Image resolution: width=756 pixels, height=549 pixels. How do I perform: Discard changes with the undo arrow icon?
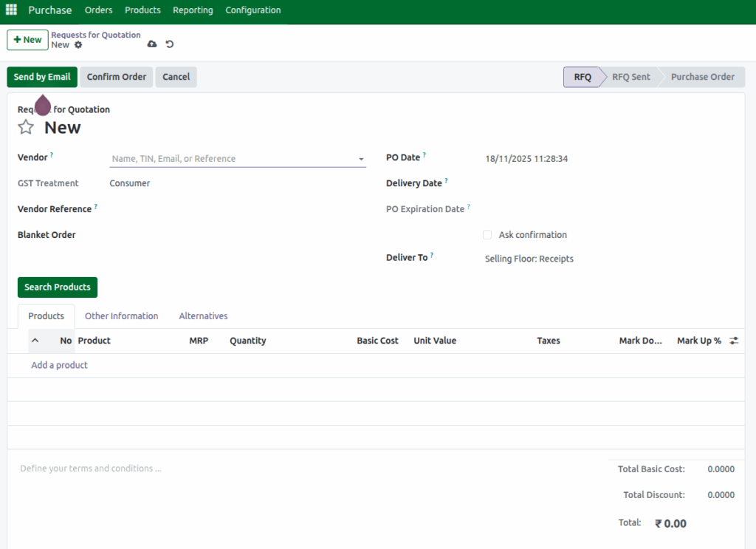(169, 44)
